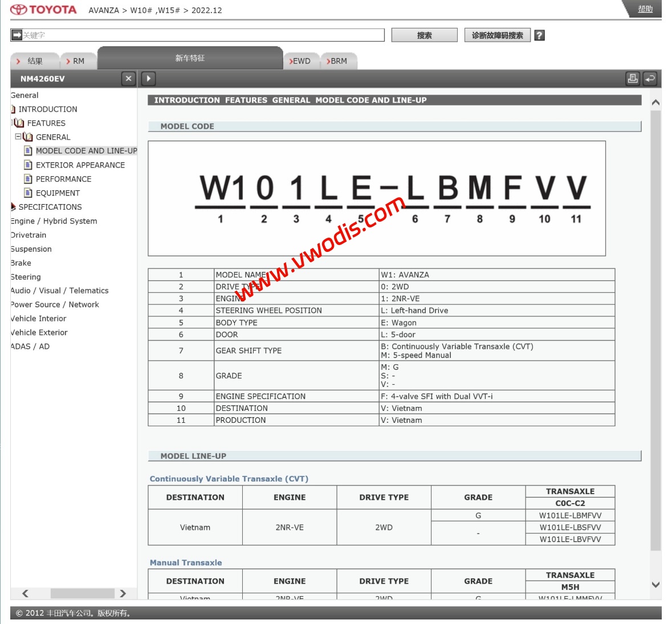Click the print icon in the header bar
Image resolution: width=672 pixels, height=624 pixels.
633,79
